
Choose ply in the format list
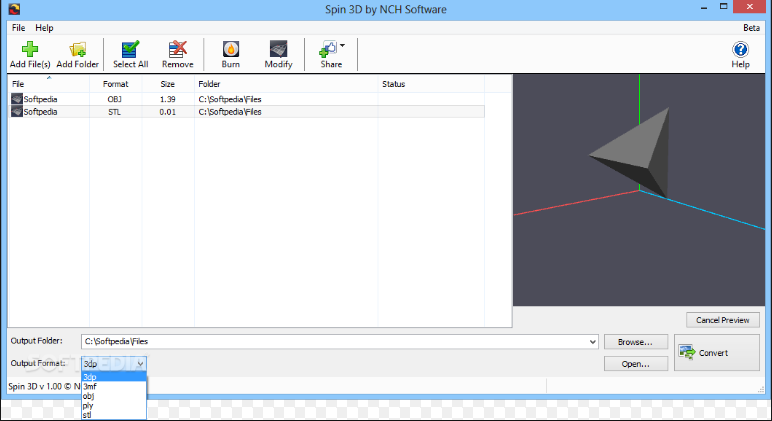point(114,406)
